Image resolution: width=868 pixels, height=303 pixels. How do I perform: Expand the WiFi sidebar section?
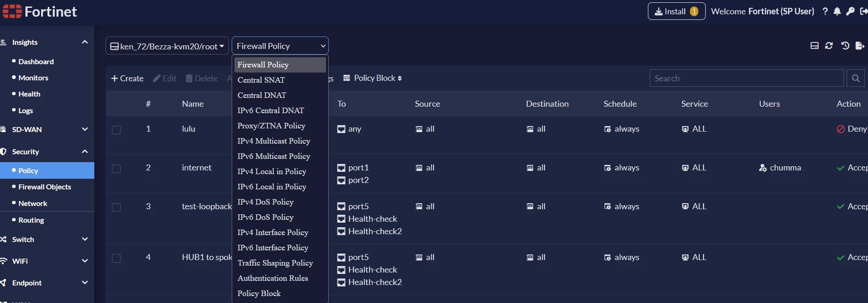point(85,261)
